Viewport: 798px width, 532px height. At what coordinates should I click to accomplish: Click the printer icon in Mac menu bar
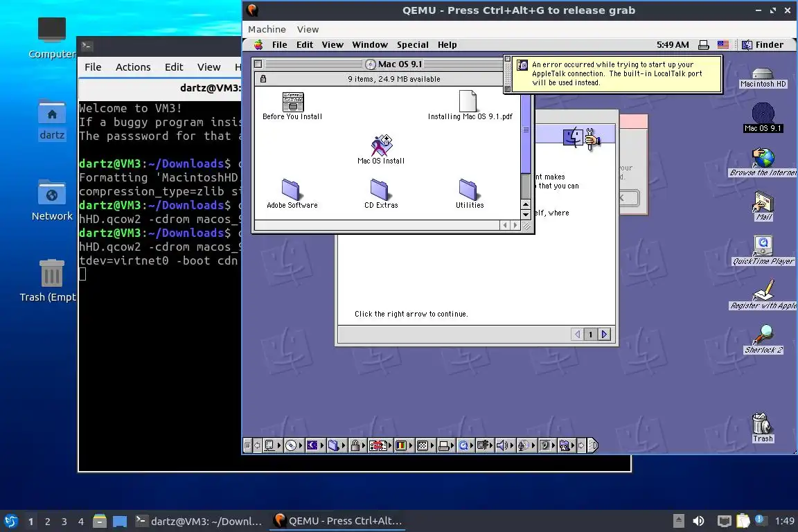pyautogui.click(x=703, y=45)
